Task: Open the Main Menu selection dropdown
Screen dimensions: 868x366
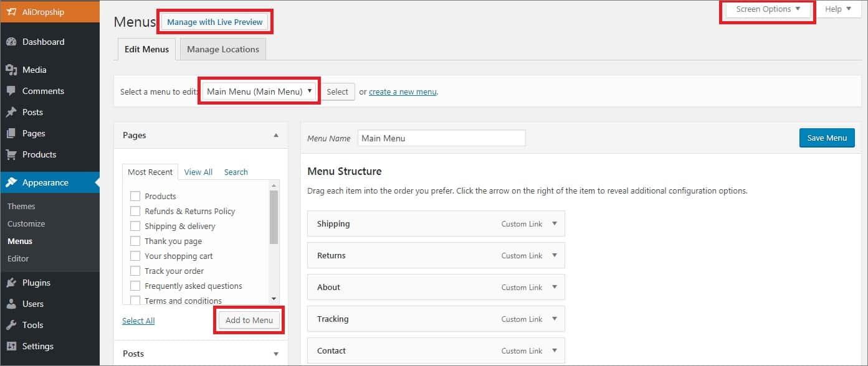Action: tap(259, 91)
